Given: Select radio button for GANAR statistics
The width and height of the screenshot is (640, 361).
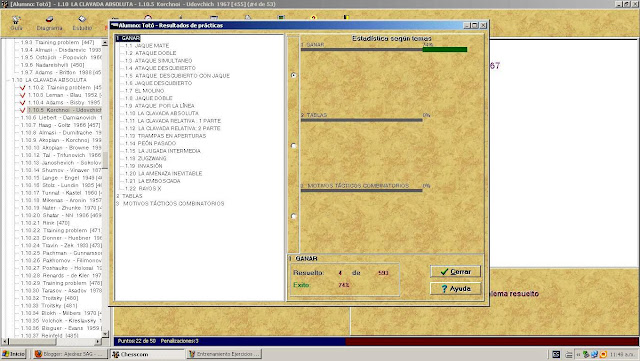Looking at the screenshot, I should pyautogui.click(x=293, y=75).
